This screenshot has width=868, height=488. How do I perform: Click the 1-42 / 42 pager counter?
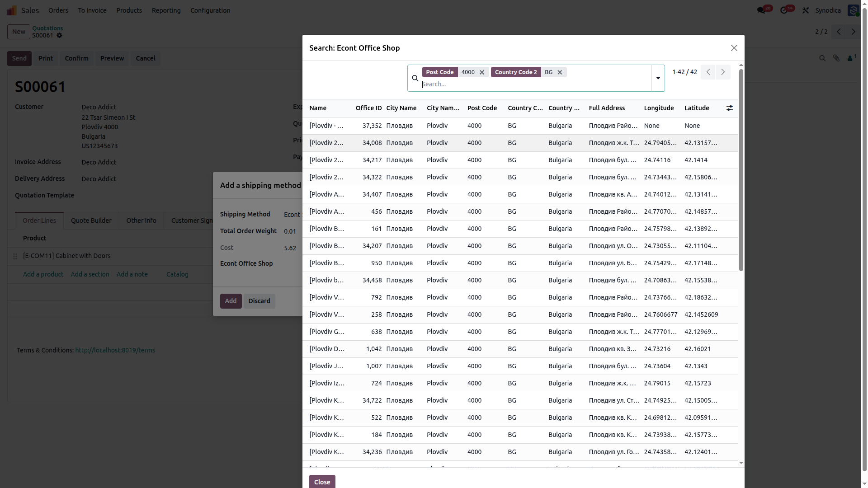(x=684, y=72)
